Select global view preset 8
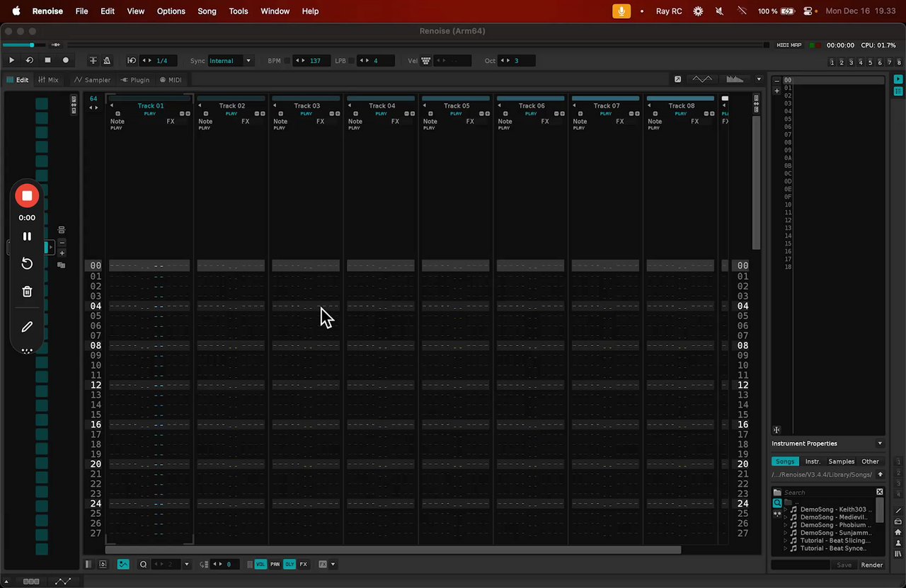 coord(899,62)
